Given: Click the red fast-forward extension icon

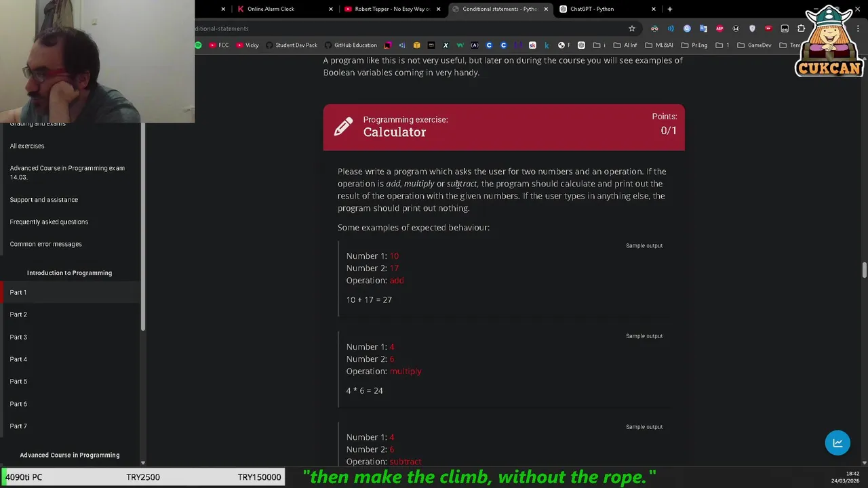Looking at the screenshot, I should point(768,28).
